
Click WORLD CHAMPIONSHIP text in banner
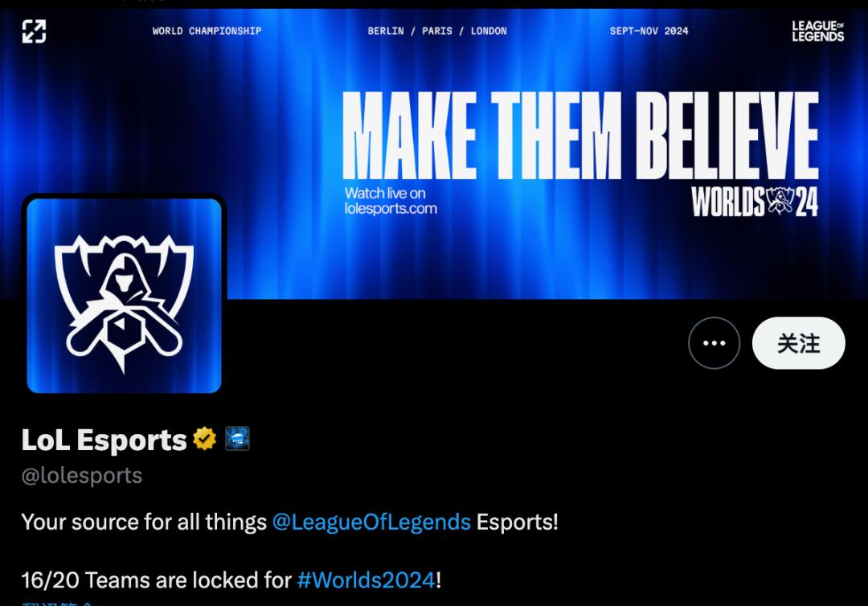(x=207, y=31)
